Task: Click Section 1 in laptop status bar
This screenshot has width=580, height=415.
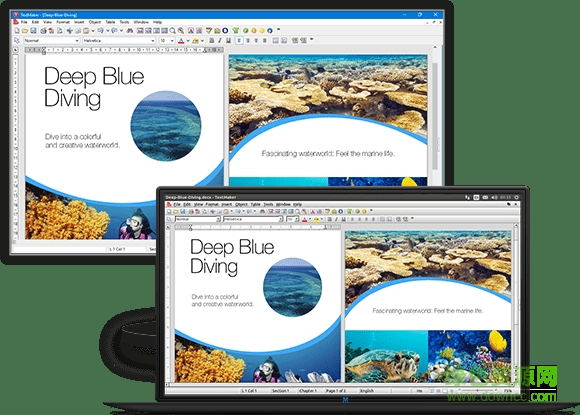Action: click(x=281, y=391)
